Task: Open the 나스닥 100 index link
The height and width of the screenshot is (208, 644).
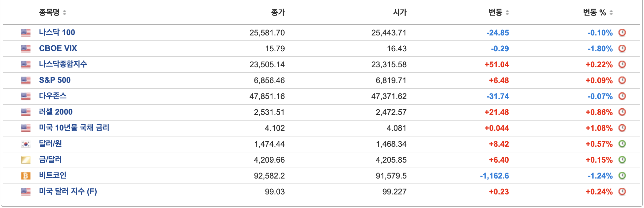Action: pyautogui.click(x=57, y=32)
